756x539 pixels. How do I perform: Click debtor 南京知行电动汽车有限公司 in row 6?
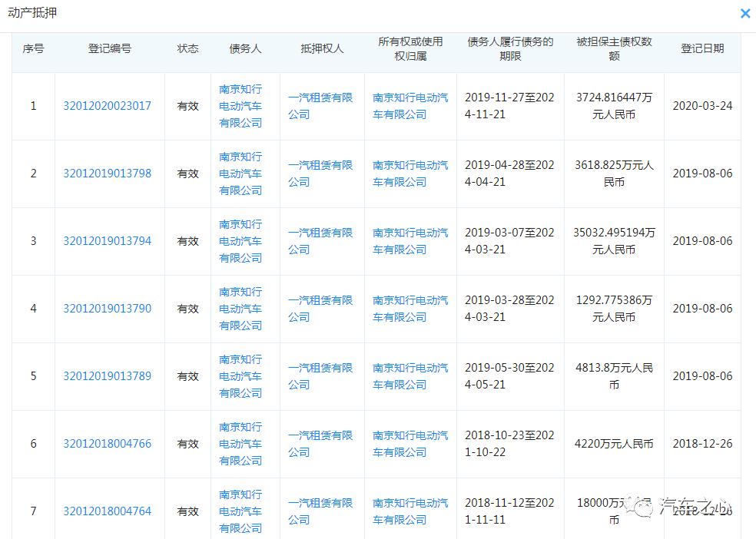pyautogui.click(x=240, y=444)
